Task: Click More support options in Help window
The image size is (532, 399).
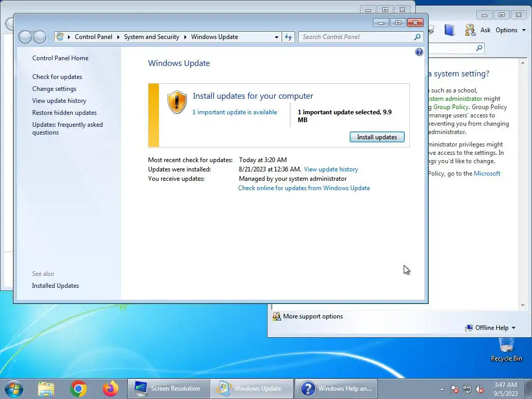Action: 313,316
